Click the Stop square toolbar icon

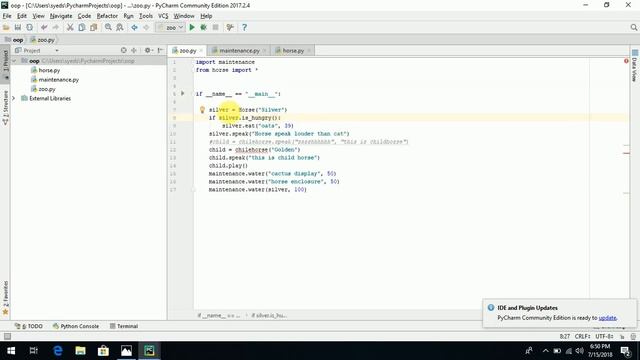[215, 27]
